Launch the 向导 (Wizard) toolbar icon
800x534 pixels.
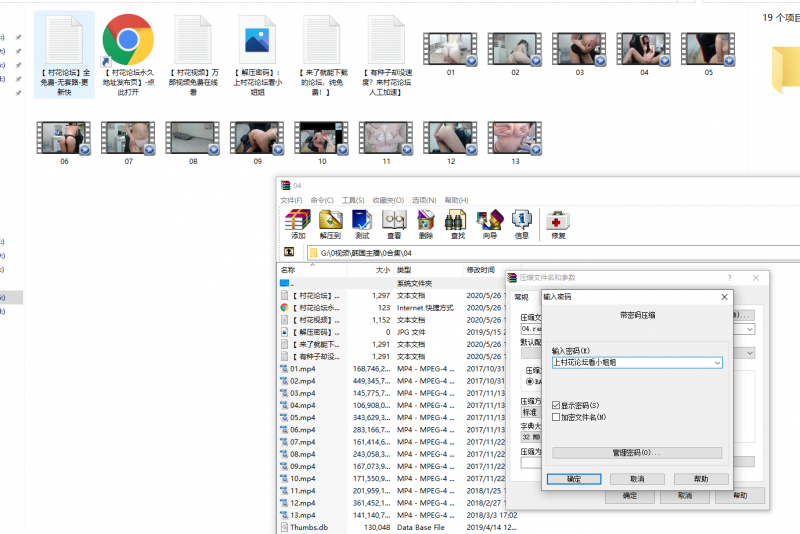[489, 225]
